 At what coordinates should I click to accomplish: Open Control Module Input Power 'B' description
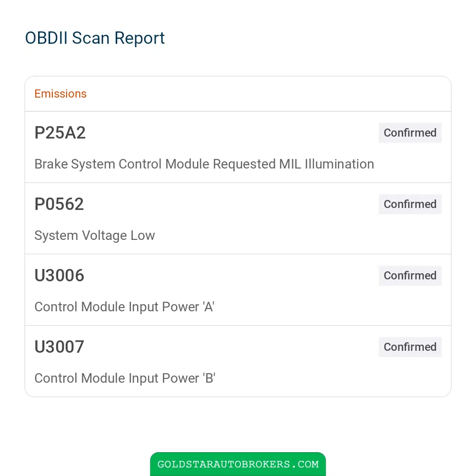click(125, 378)
